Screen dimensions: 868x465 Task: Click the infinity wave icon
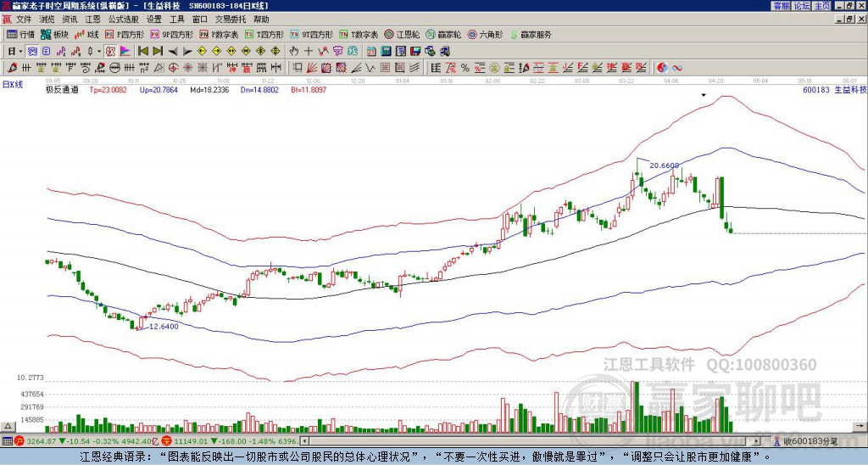coord(676,68)
